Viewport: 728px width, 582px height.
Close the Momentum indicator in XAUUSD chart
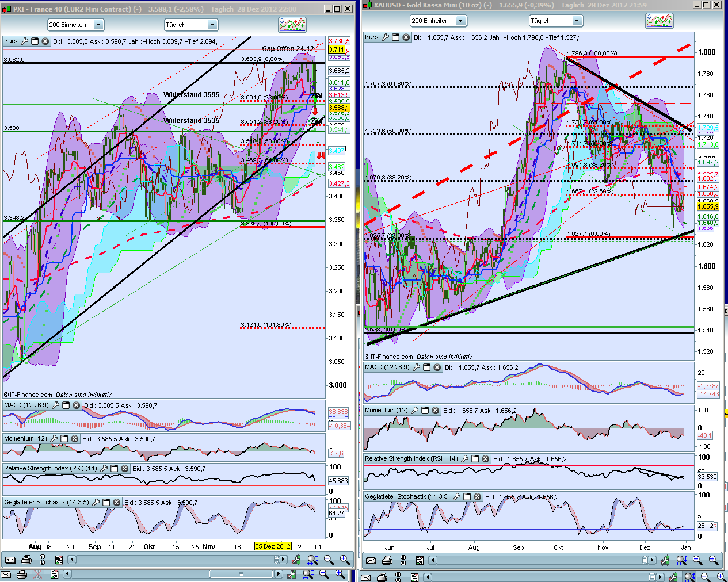coord(435,411)
